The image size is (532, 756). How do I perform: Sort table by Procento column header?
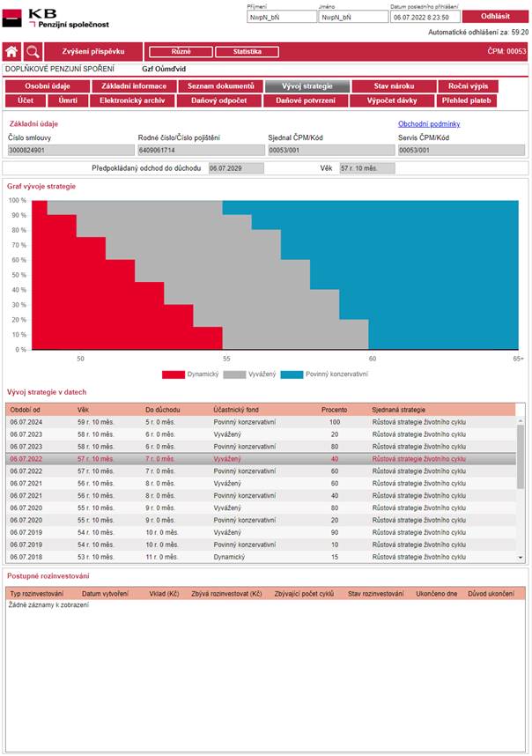[334, 410]
